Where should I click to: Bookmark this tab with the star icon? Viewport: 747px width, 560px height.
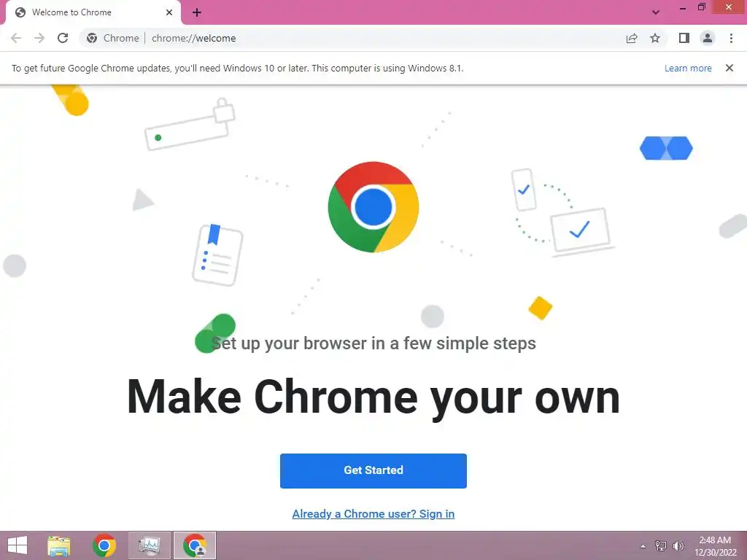(655, 38)
